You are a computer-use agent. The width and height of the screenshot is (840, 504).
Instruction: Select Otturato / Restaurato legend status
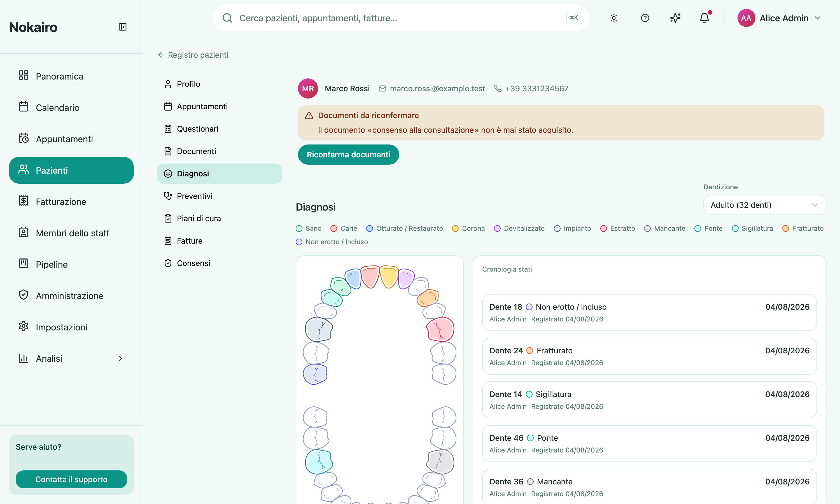point(404,228)
